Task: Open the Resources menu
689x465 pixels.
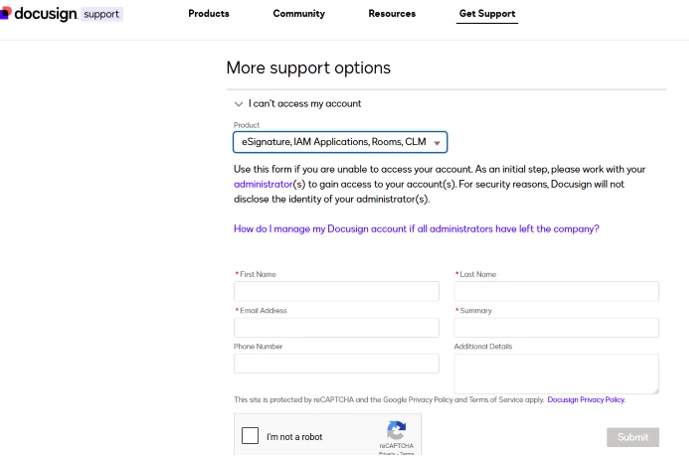Action: click(392, 14)
